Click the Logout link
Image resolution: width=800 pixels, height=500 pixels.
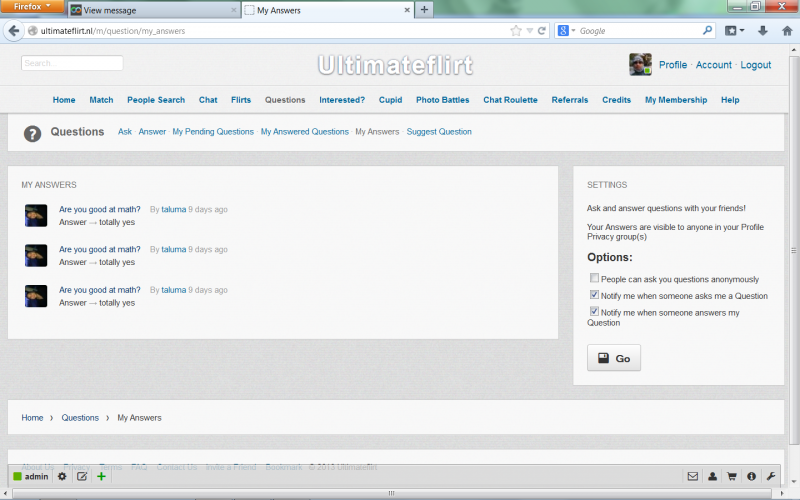click(x=756, y=65)
